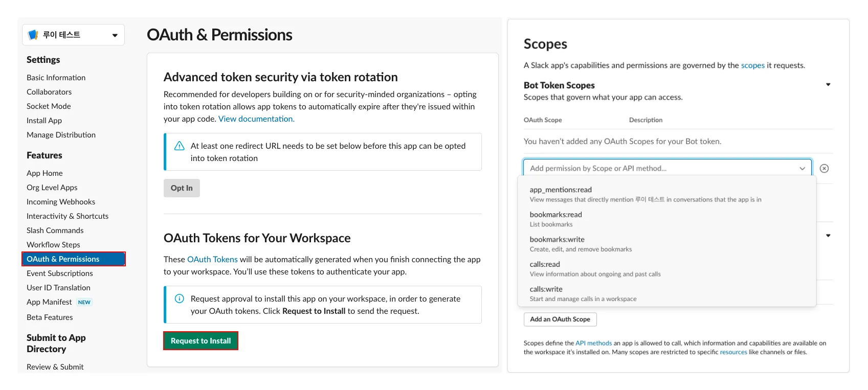Click the Opt In button
Image resolution: width=868 pixels, height=390 pixels.
(x=182, y=188)
